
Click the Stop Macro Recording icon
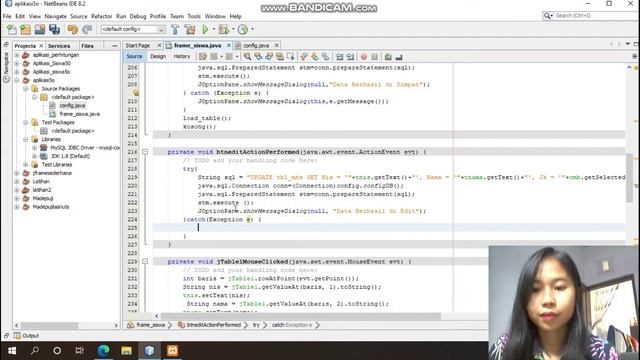[x=374, y=57]
